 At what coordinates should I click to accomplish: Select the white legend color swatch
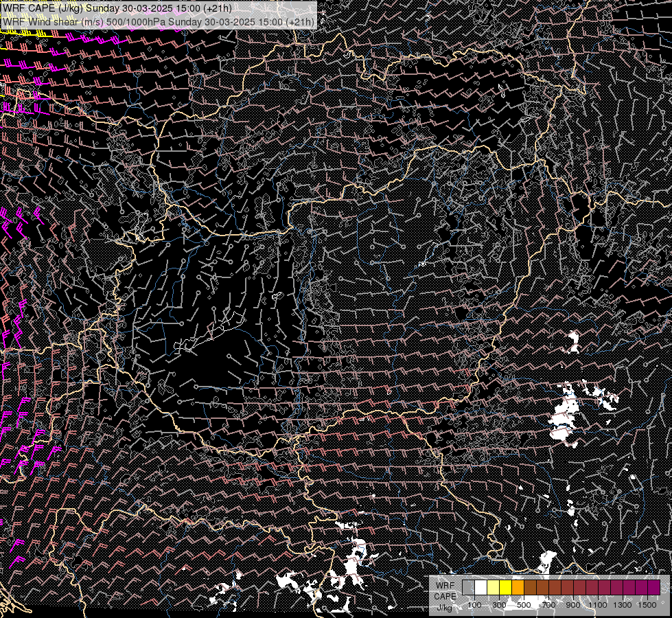[x=480, y=587]
